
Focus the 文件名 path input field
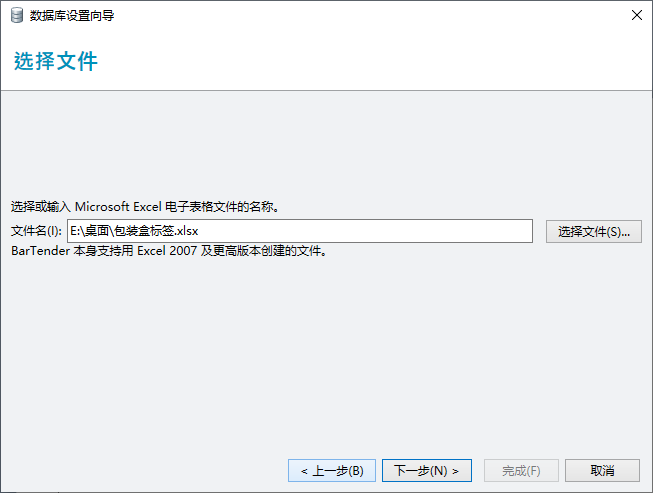click(x=300, y=231)
